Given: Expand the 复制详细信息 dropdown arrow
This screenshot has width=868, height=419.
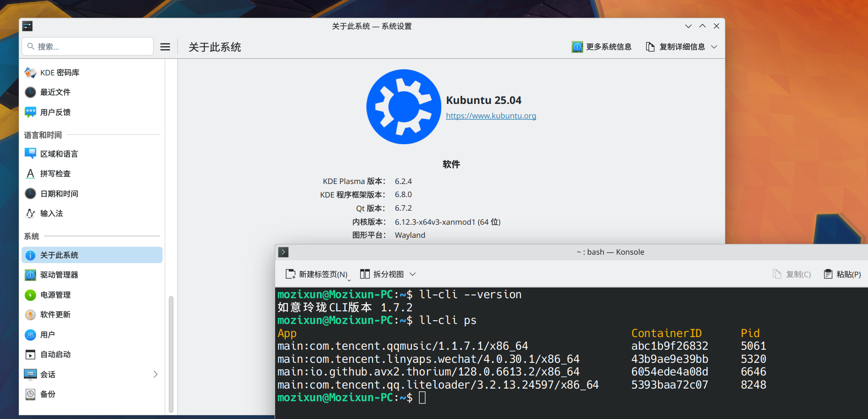Looking at the screenshot, I should point(714,47).
